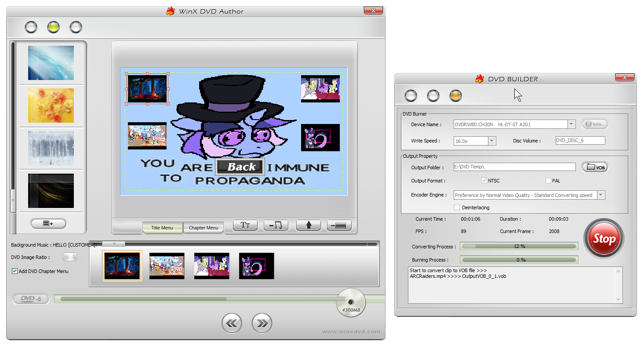The image size is (644, 346).
Task: Click the Current Time value 00:01:06
Action: (470, 219)
